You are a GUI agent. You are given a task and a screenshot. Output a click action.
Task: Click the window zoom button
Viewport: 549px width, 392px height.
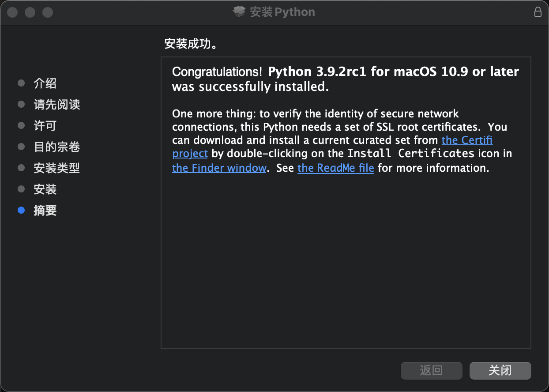(x=48, y=12)
